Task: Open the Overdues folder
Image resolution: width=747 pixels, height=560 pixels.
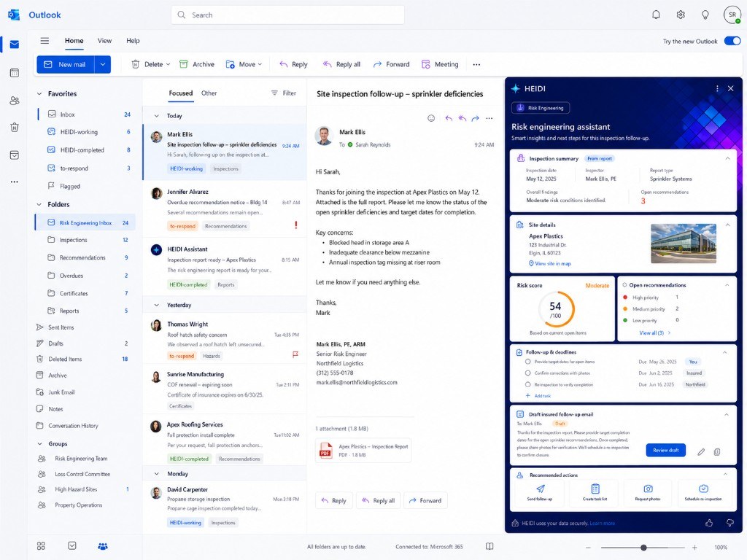Action: (85, 275)
